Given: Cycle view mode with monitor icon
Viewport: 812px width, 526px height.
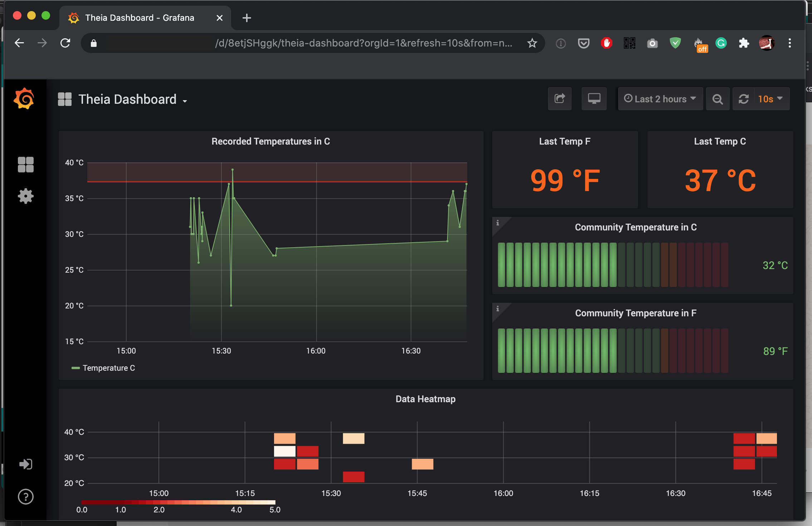Looking at the screenshot, I should [594, 99].
